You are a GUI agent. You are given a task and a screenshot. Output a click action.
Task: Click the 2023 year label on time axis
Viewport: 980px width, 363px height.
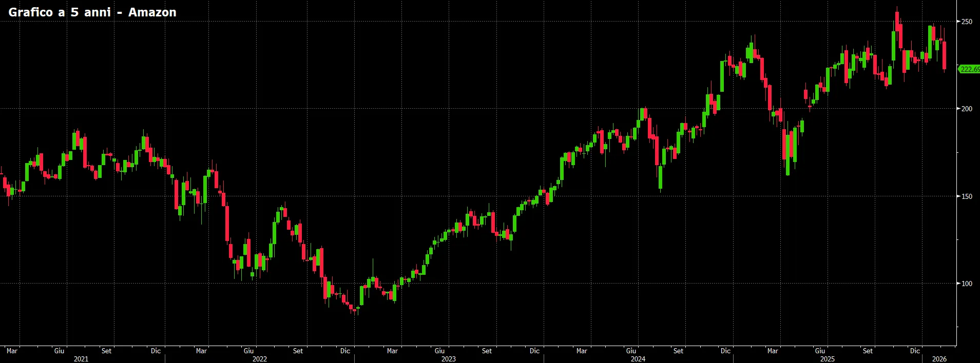coord(449,359)
